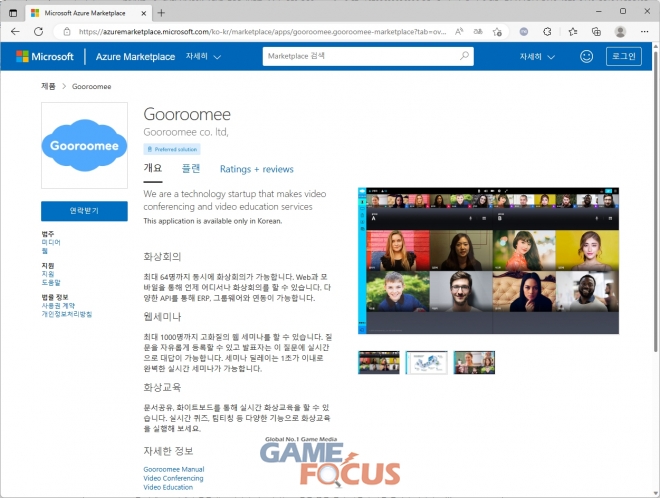Open the tab actions menu icon
The height and width of the screenshot is (498, 660).
coord(13,13)
